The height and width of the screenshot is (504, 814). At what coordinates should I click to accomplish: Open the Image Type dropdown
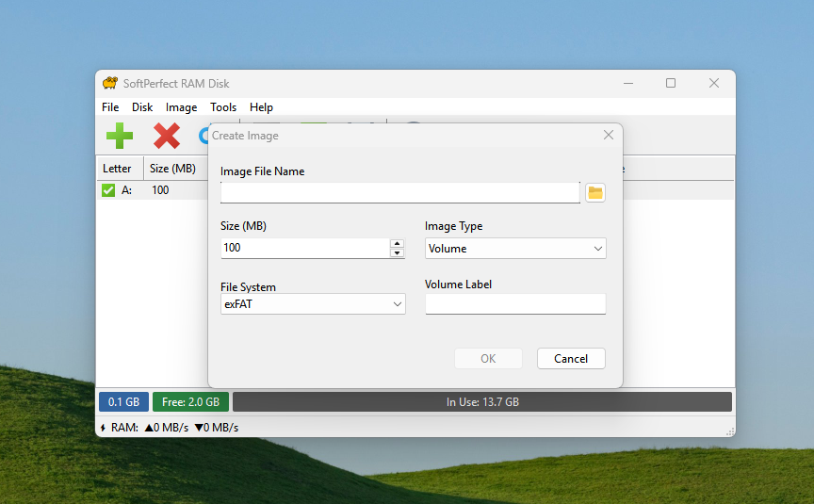tap(514, 249)
